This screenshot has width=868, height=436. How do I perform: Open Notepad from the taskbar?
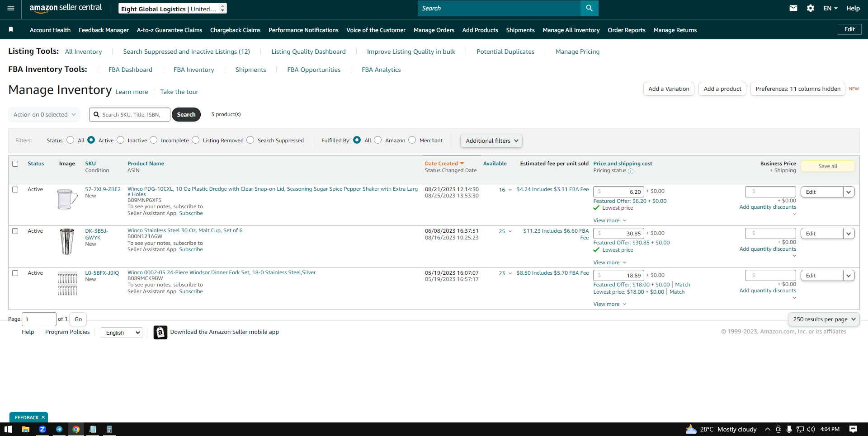(x=93, y=429)
